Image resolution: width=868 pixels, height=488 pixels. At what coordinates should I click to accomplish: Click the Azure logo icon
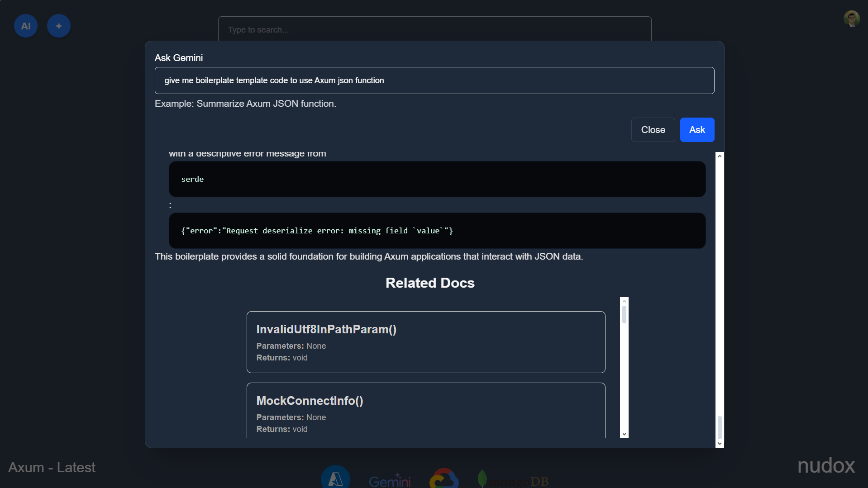pyautogui.click(x=335, y=477)
